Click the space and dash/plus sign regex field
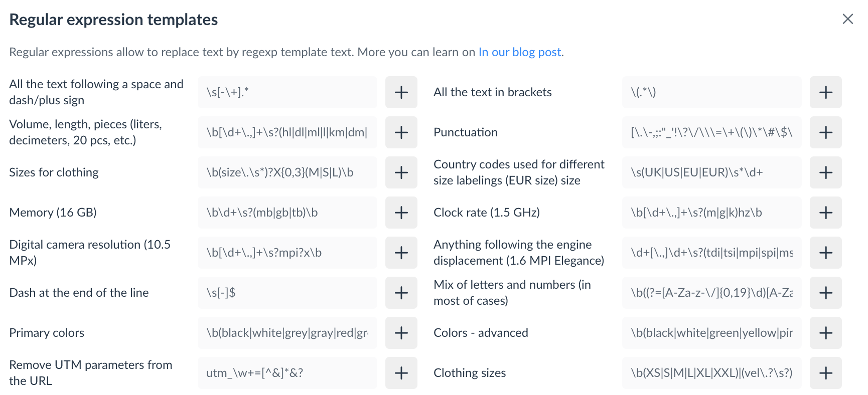This screenshot has height=395, width=868. point(287,92)
